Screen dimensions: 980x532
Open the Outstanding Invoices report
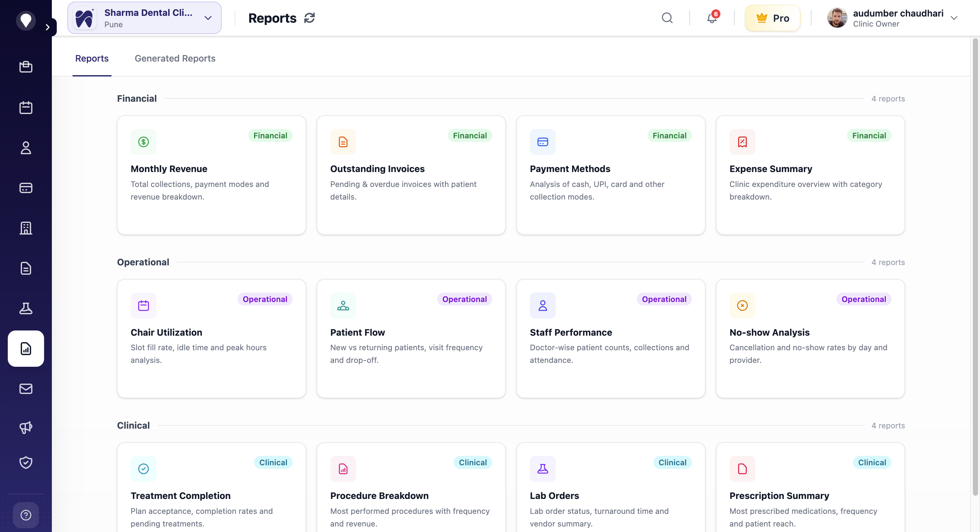411,175
